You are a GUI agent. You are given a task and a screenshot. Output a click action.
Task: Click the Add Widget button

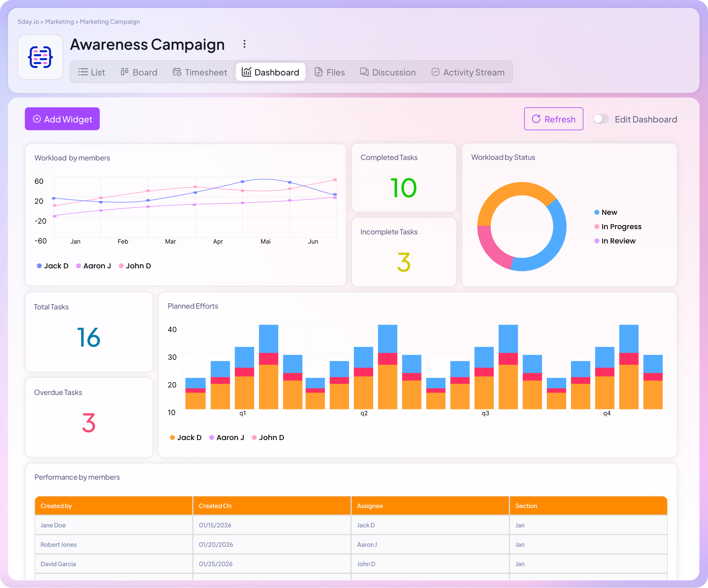coord(62,119)
